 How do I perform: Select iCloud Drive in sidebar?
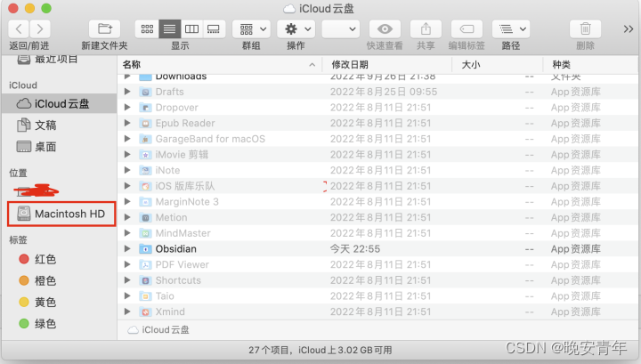click(x=60, y=104)
